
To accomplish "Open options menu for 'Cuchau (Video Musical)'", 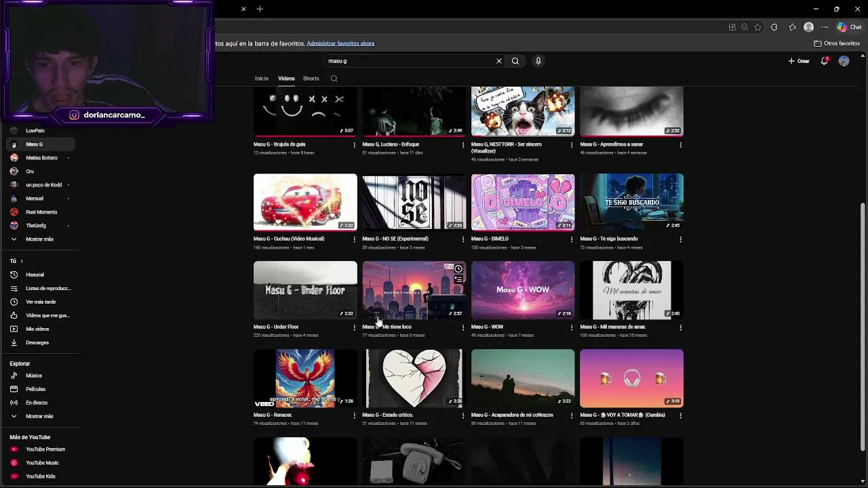I will 354,239.
